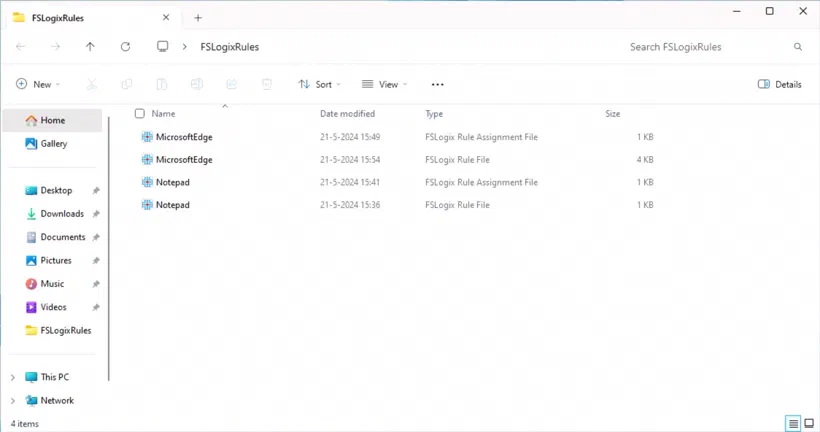Unpin Downloads using its pin icon
The width and height of the screenshot is (820, 432).
[x=96, y=213]
